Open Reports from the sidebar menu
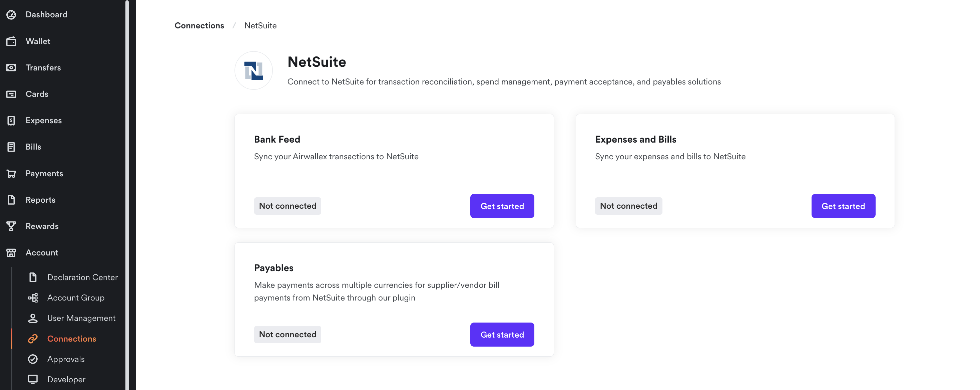The width and height of the screenshot is (980, 390). pos(40,200)
